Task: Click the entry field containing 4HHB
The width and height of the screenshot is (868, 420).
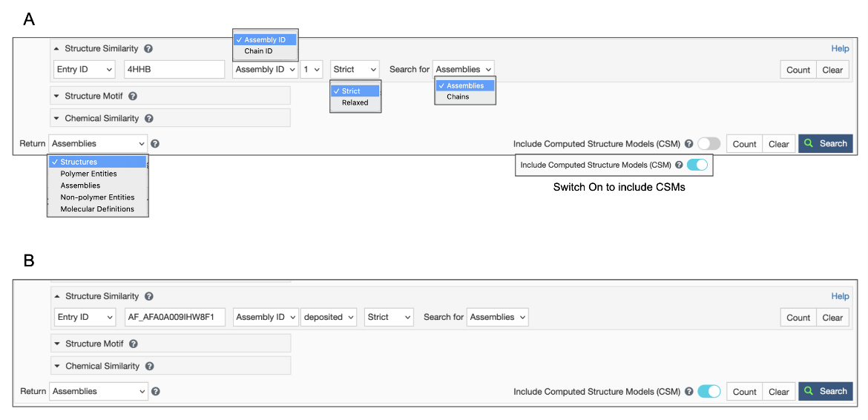Action: (x=174, y=70)
